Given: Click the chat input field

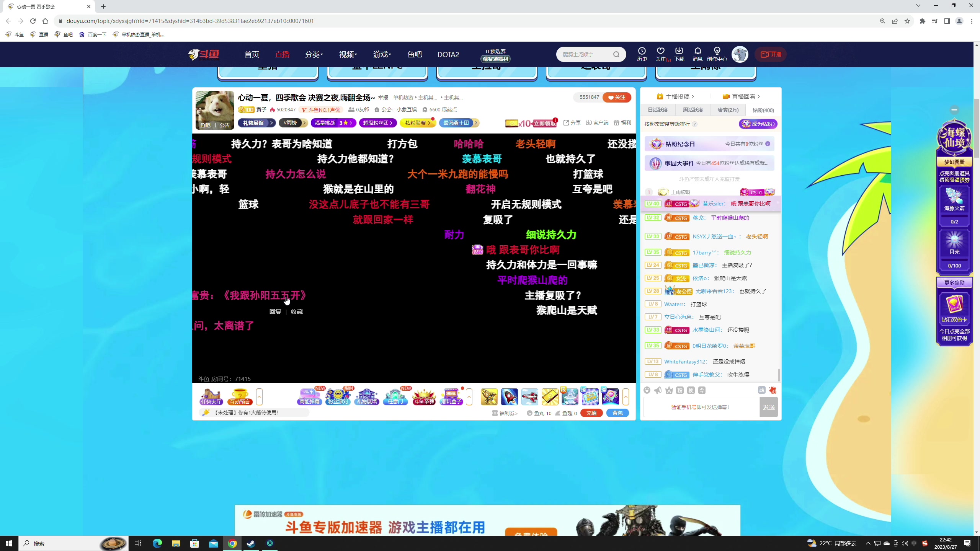Looking at the screenshot, I should [x=701, y=407].
